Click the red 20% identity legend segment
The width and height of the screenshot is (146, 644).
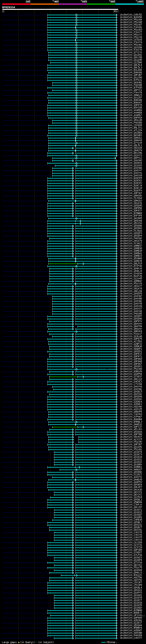(x=16, y=4)
